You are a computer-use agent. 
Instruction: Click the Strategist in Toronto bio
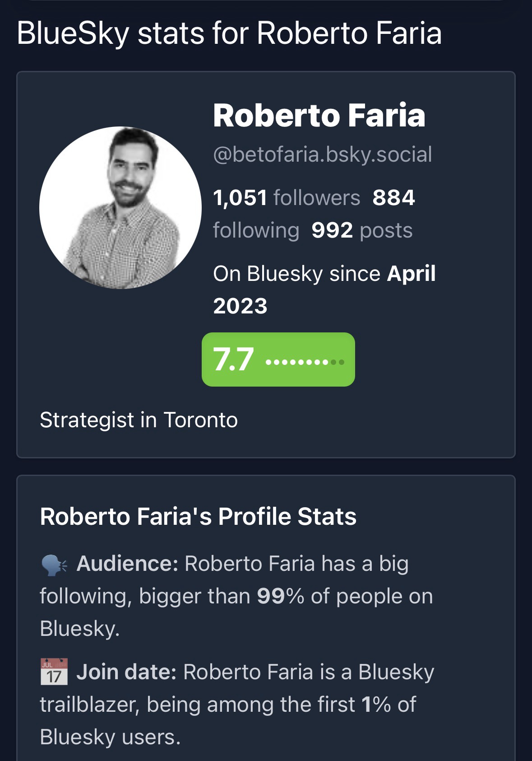139,420
